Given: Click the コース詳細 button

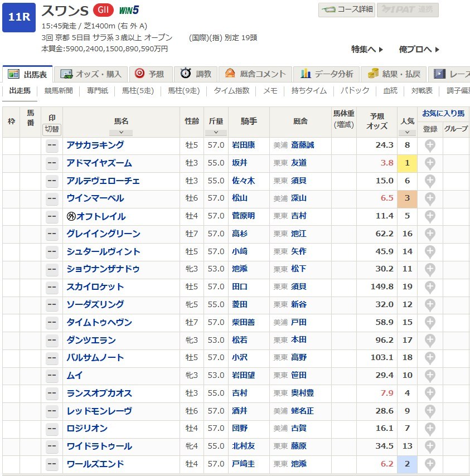Looking at the screenshot, I should [x=346, y=9].
